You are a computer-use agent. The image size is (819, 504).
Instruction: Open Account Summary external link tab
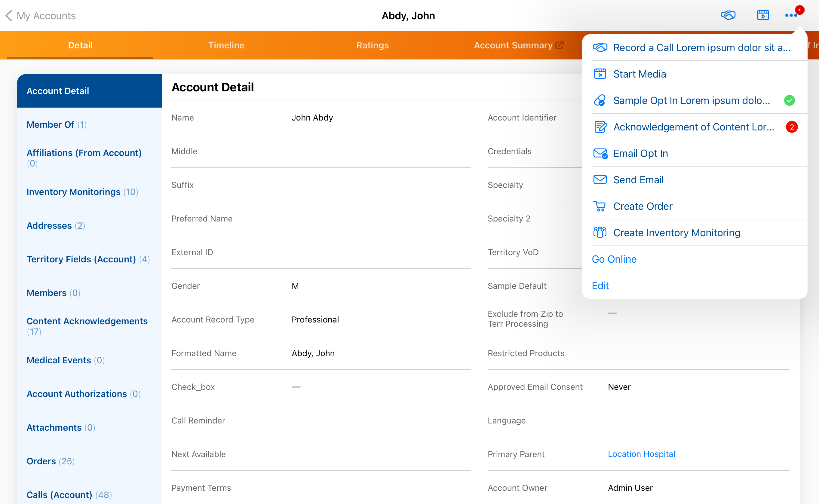coord(518,45)
